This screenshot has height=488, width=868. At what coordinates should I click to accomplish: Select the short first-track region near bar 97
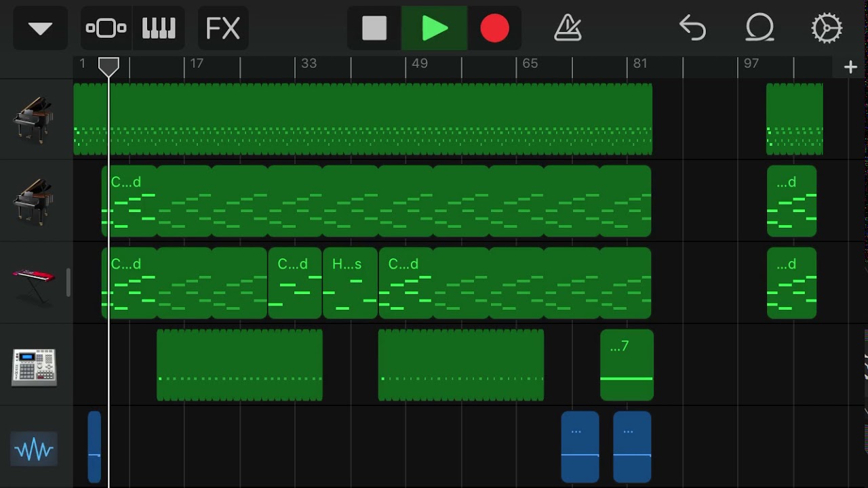point(795,119)
